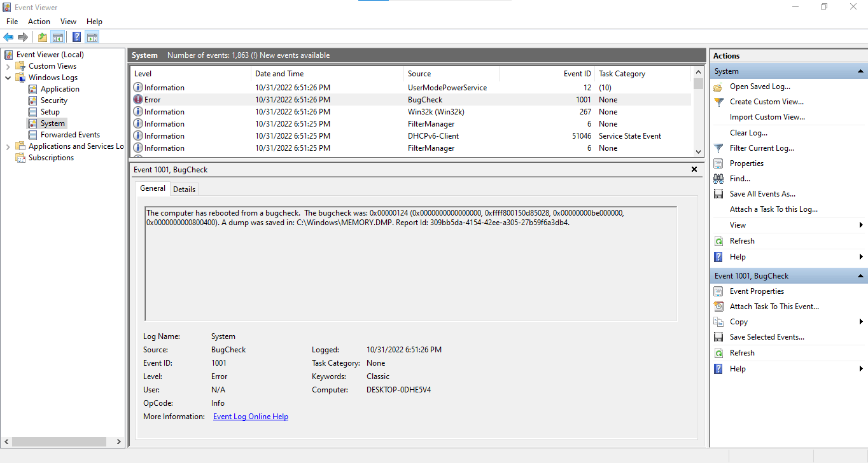Screen dimensions: 868x463
Task: Click the Application log icon in tree
Action: [33, 89]
